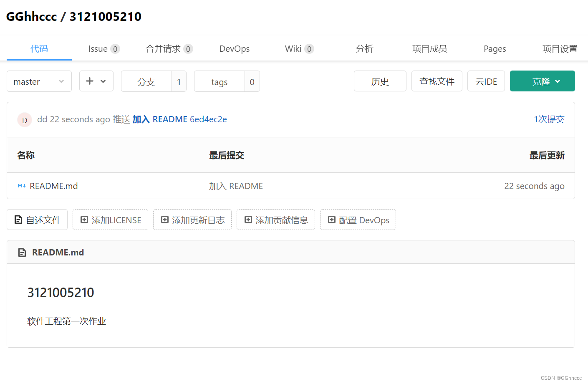This screenshot has width=588, height=384.
Task: Open the master branch dropdown
Action: [39, 81]
